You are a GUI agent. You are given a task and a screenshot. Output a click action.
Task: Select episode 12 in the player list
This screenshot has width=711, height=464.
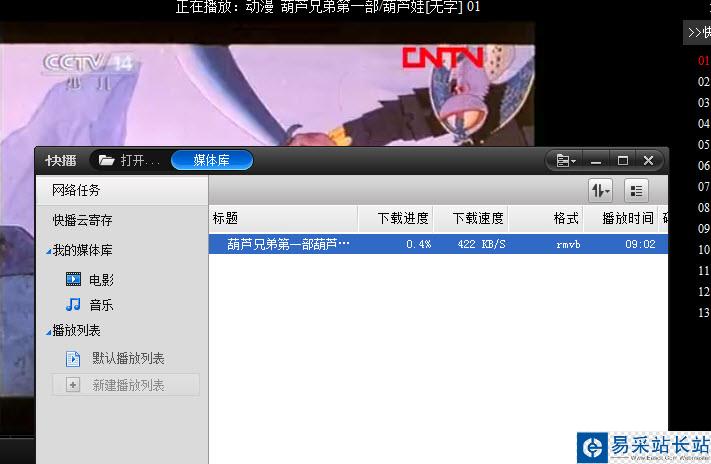[704, 292]
